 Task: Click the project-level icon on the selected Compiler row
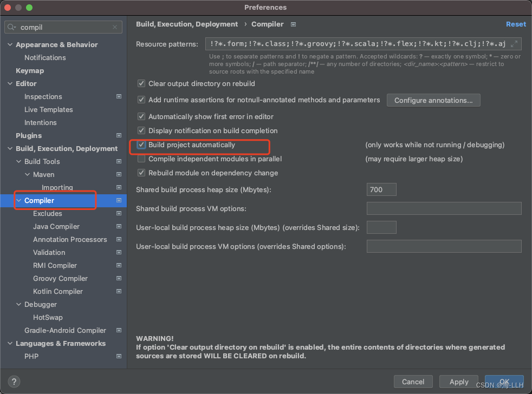pos(119,200)
